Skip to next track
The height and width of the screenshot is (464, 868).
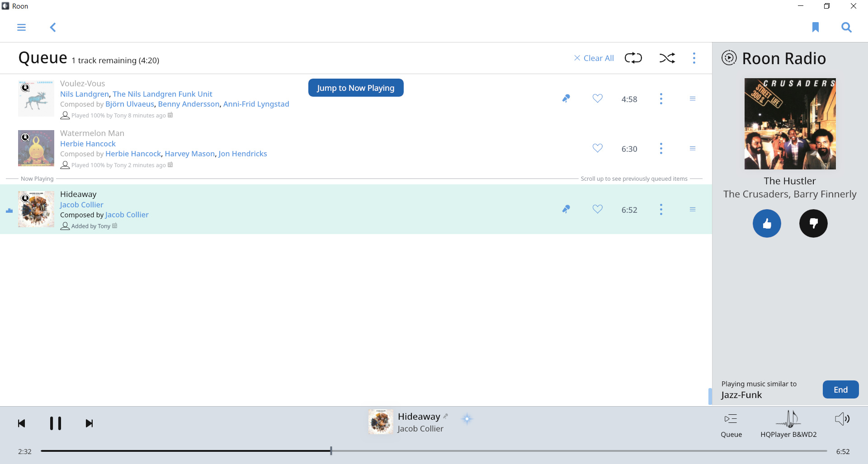click(89, 423)
